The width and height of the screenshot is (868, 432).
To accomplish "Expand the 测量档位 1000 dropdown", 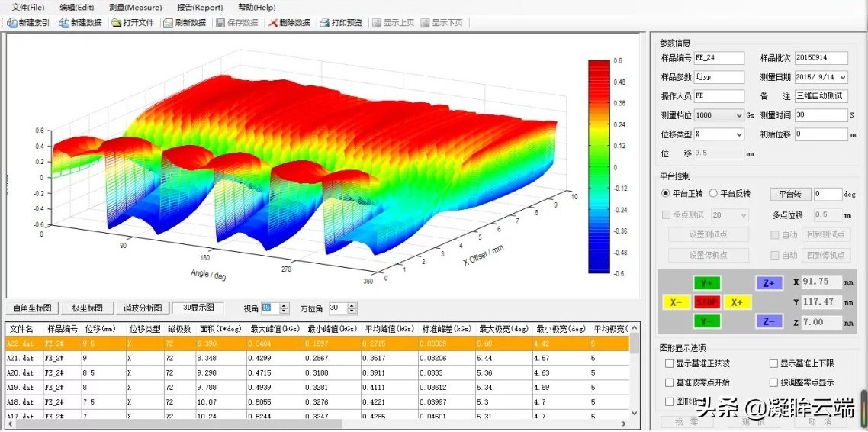I will (739, 115).
